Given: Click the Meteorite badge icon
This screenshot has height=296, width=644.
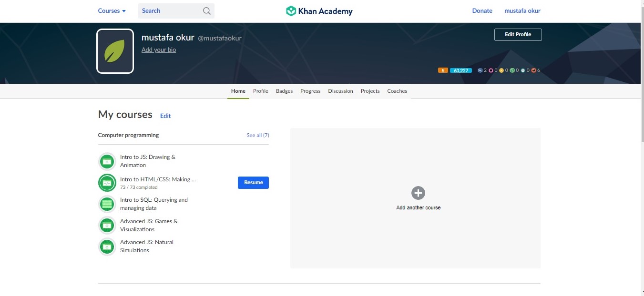Looking at the screenshot, I should pyautogui.click(x=480, y=70).
